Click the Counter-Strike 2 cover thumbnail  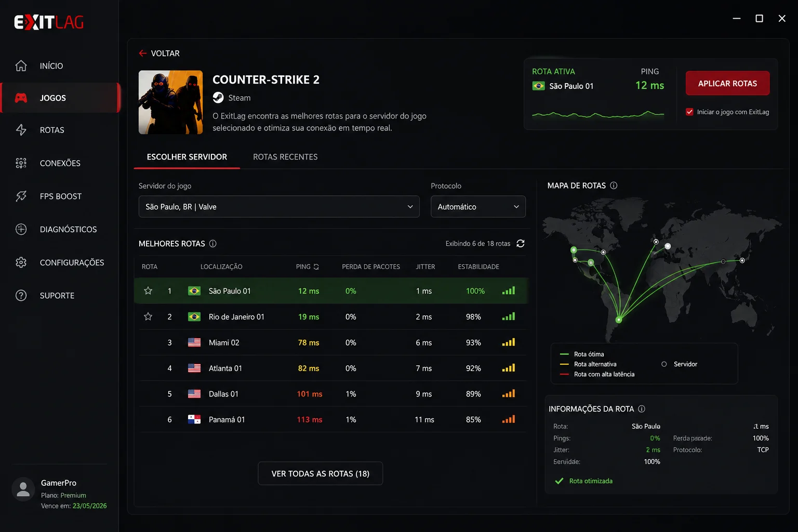click(x=171, y=102)
